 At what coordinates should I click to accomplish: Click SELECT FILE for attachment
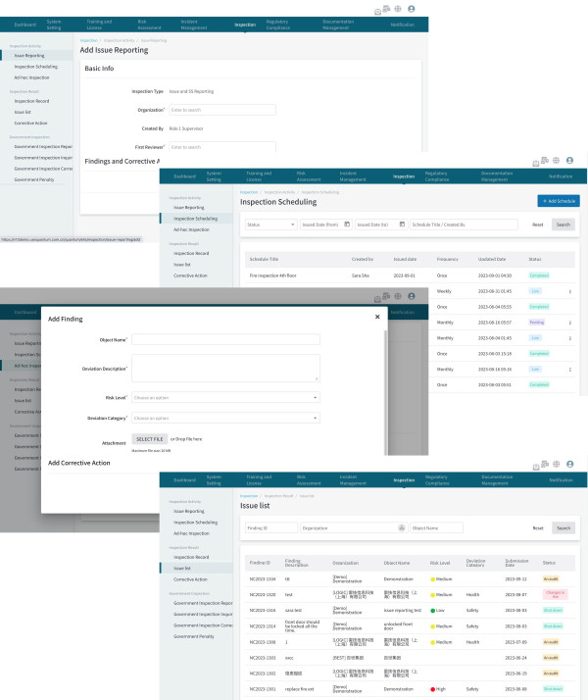tap(150, 439)
